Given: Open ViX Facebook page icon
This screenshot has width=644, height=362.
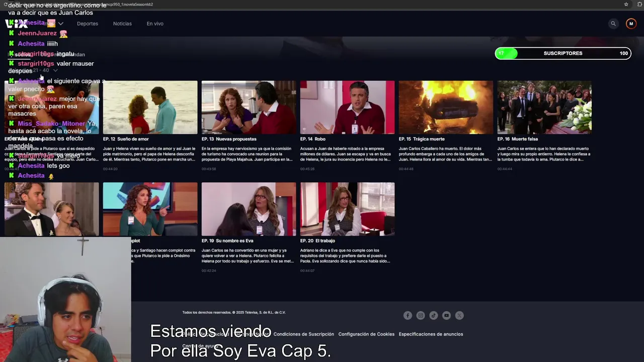Looking at the screenshot, I should 408,315.
